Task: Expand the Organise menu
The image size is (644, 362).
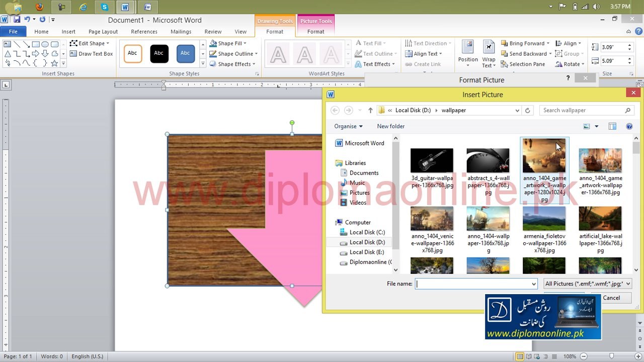Action: click(348, 126)
